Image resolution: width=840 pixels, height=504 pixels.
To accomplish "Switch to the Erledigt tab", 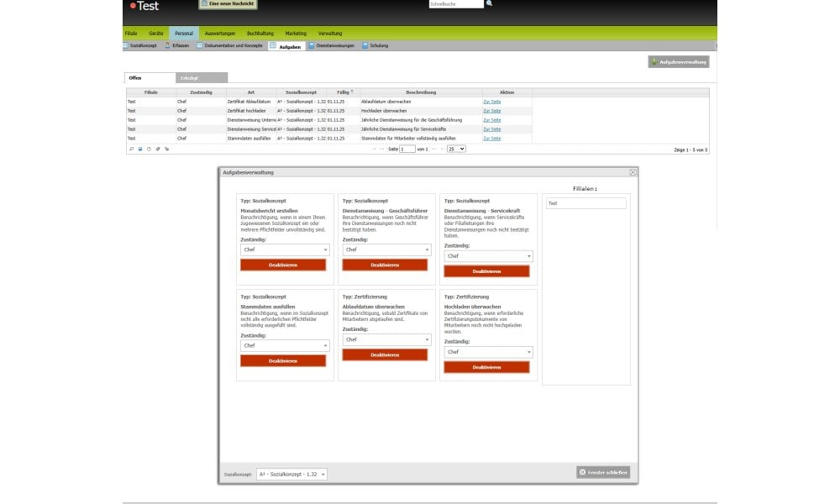I will (202, 78).
